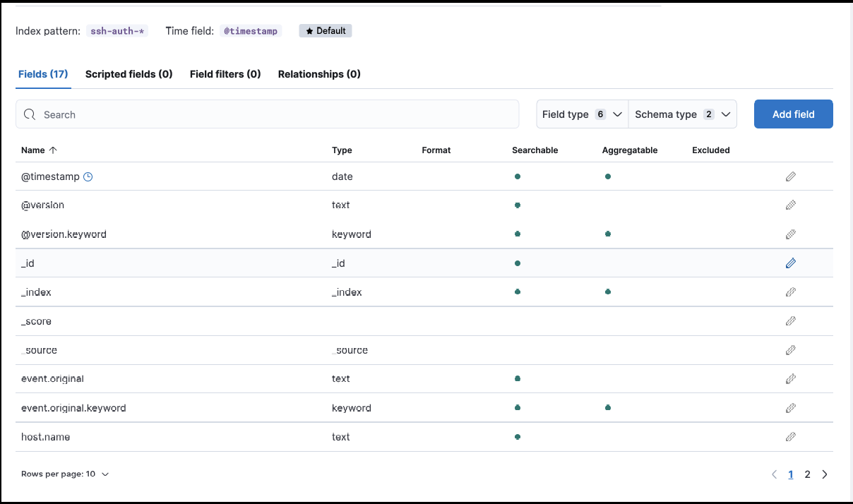The width and height of the screenshot is (853, 504).
Task: Click the clock icon next to @timestamp
Action: coord(88,176)
